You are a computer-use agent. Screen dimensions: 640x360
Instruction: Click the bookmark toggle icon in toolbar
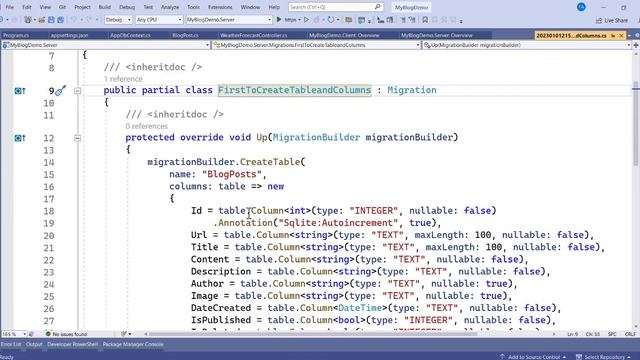tap(425, 20)
